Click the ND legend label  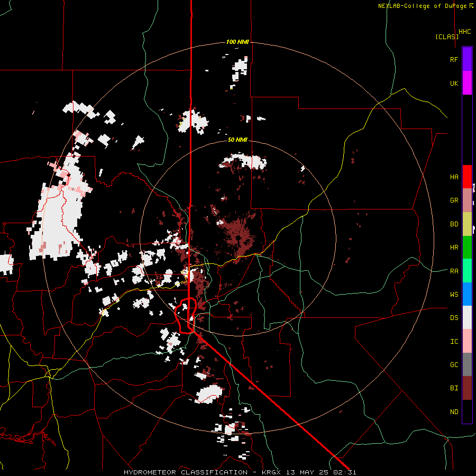(454, 412)
